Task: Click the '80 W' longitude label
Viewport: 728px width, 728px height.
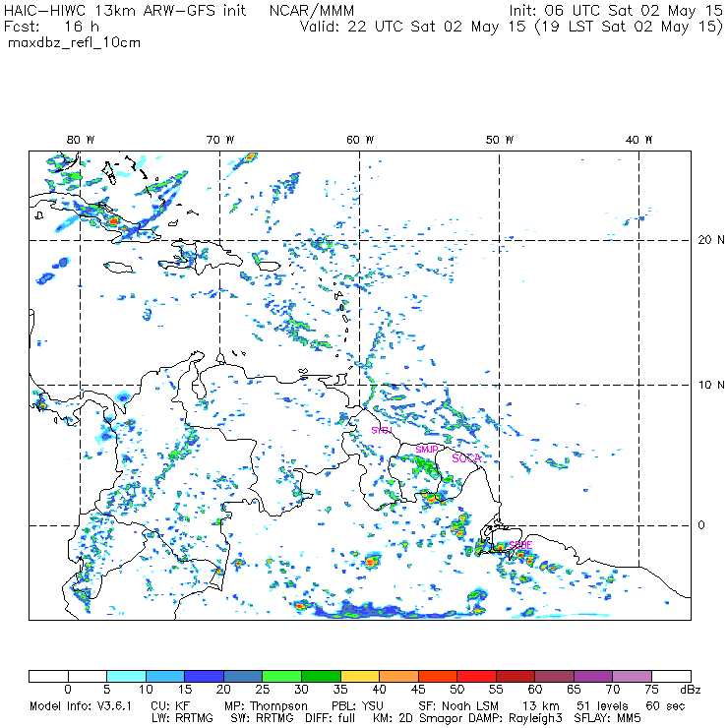Action: [x=81, y=140]
